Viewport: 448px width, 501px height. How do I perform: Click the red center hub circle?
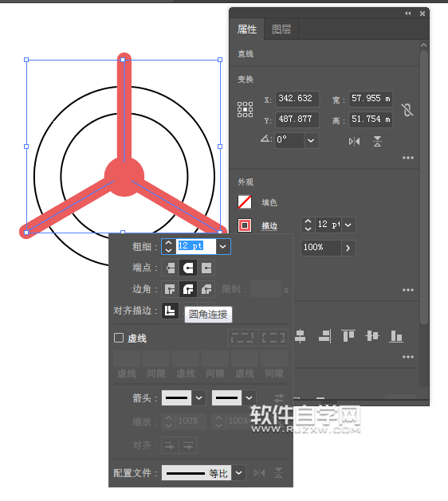coord(124,176)
